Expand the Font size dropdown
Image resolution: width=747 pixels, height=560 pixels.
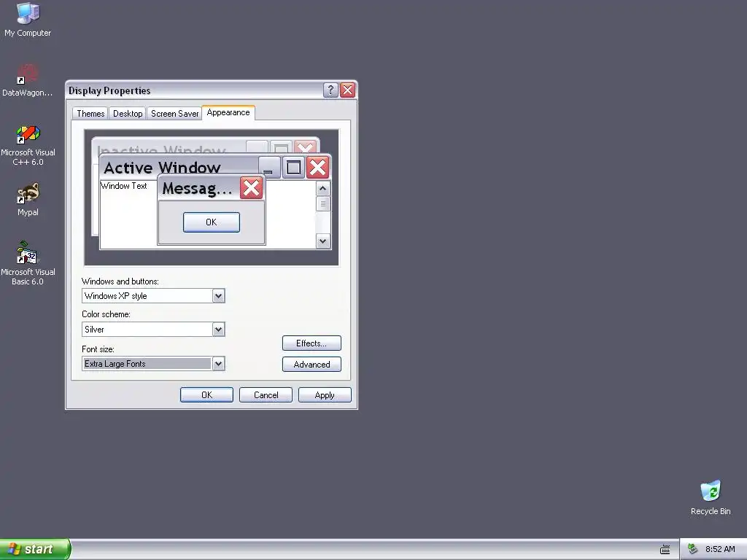218,364
